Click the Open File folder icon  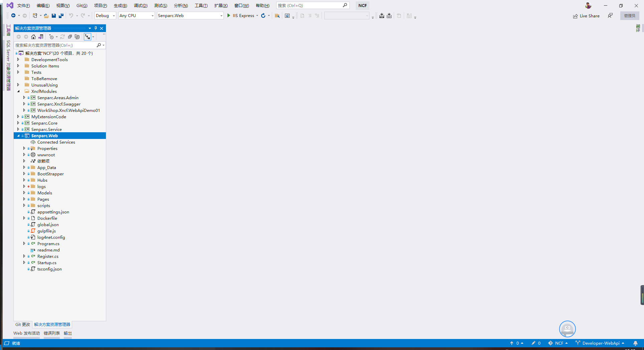[x=46, y=16]
